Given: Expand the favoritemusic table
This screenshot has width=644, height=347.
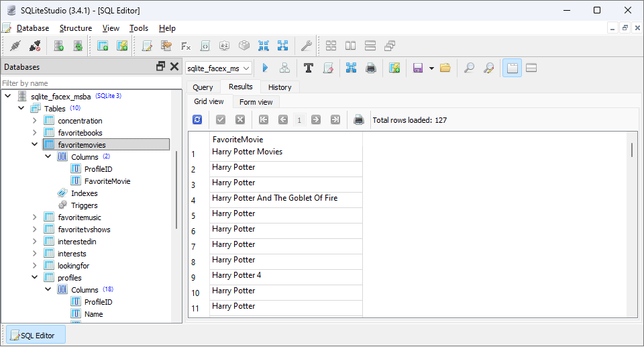Looking at the screenshot, I should pos(34,217).
